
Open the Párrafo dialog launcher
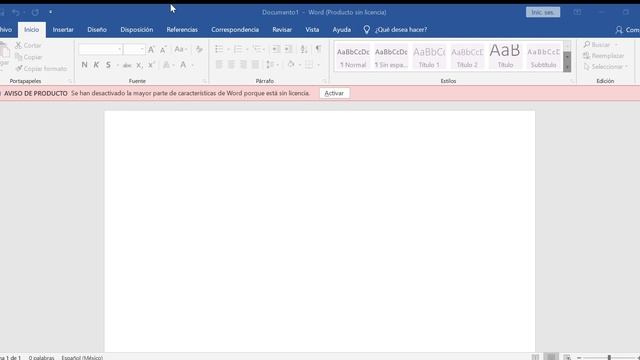324,81
